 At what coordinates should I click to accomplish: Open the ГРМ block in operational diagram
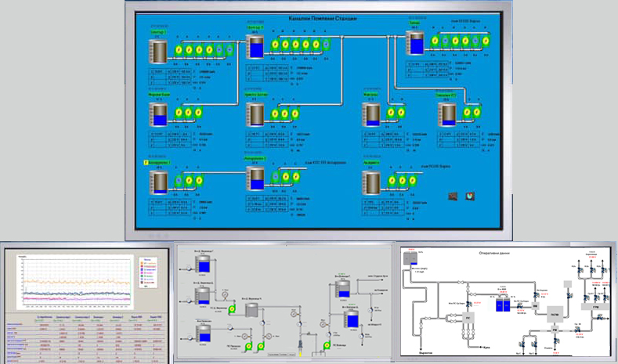[x=595, y=306]
